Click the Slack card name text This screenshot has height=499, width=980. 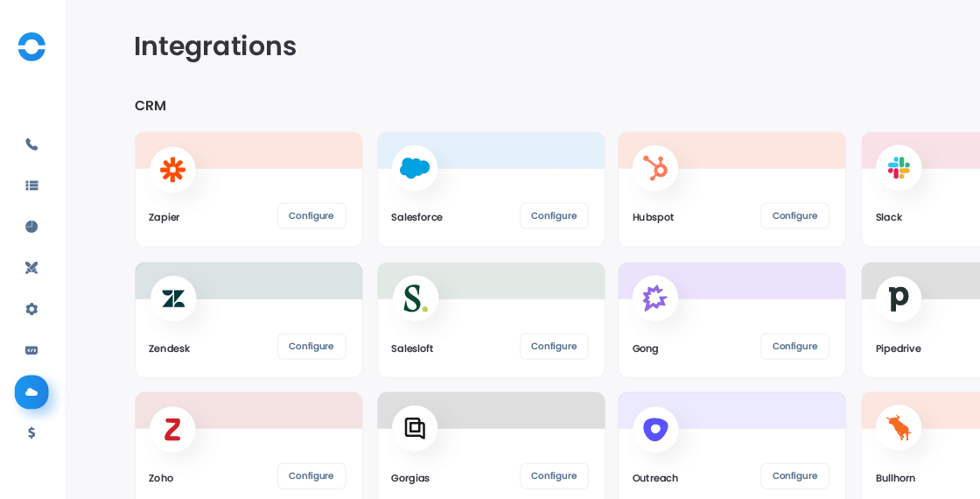(x=889, y=218)
